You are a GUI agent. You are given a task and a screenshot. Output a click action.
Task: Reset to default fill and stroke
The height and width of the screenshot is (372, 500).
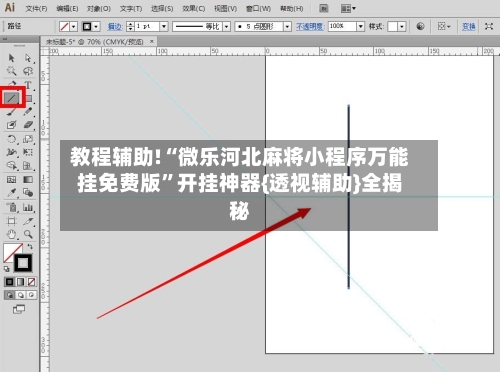click(7, 269)
